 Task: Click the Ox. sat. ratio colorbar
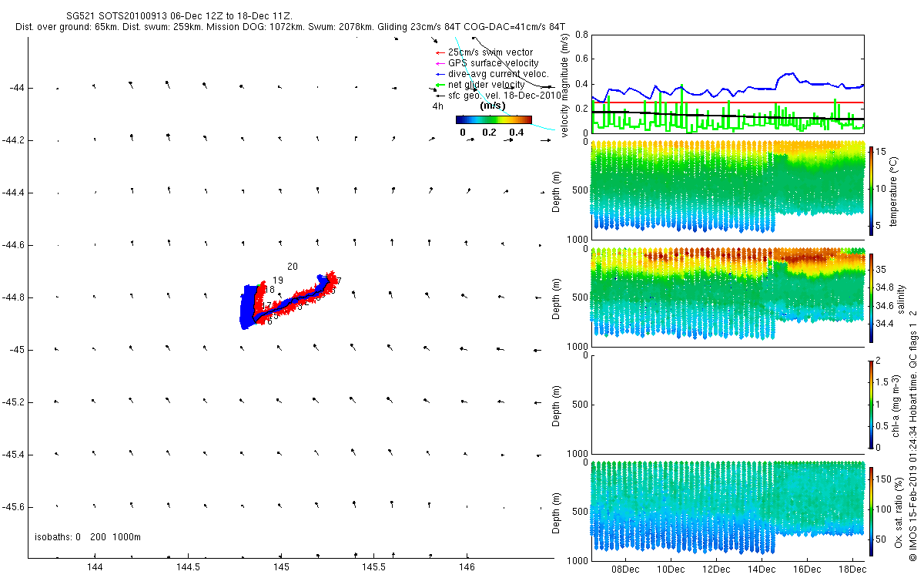click(x=871, y=510)
